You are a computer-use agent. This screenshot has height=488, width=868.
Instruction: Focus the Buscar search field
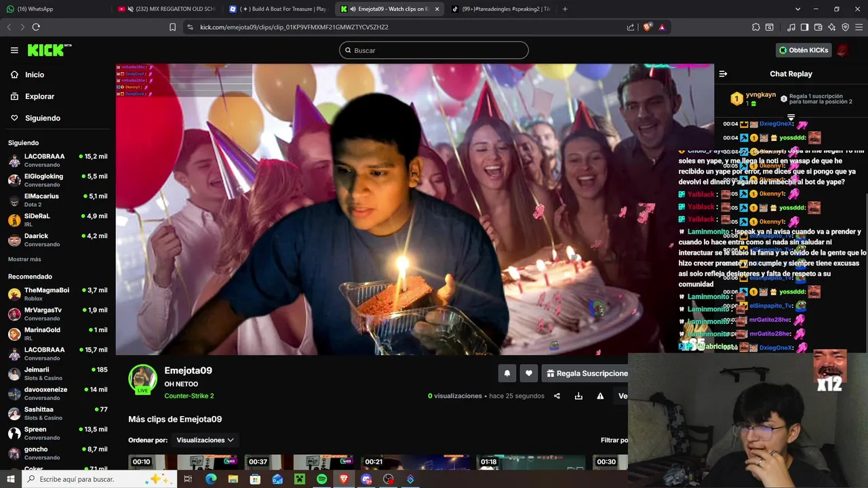(434, 50)
